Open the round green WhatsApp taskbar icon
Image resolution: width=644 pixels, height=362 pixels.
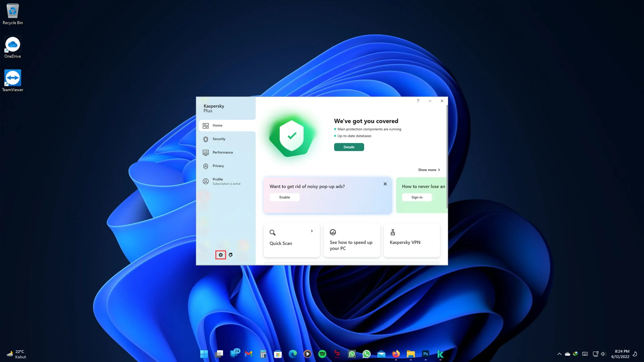(x=367, y=354)
